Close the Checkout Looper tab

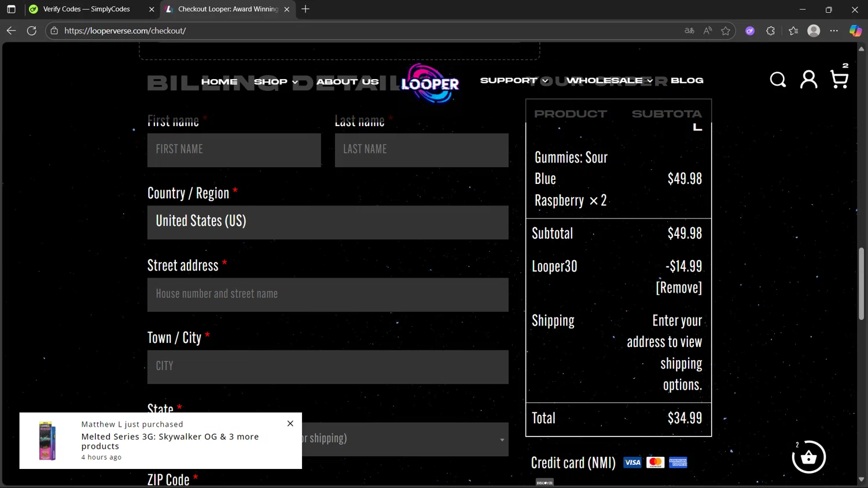click(286, 9)
